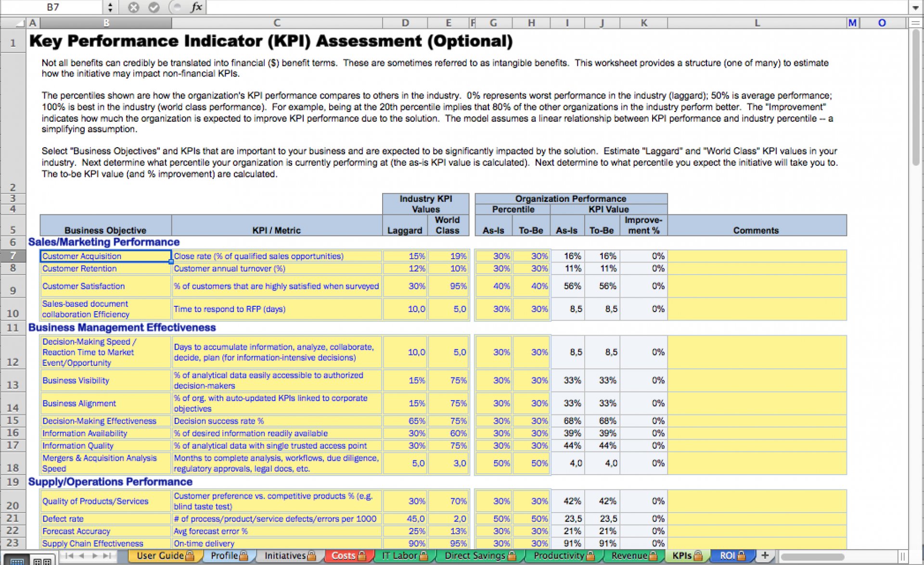Screen dimensions: 924x565
Task: Click the 'Customer Satisfaction' cell
Action: pos(105,286)
